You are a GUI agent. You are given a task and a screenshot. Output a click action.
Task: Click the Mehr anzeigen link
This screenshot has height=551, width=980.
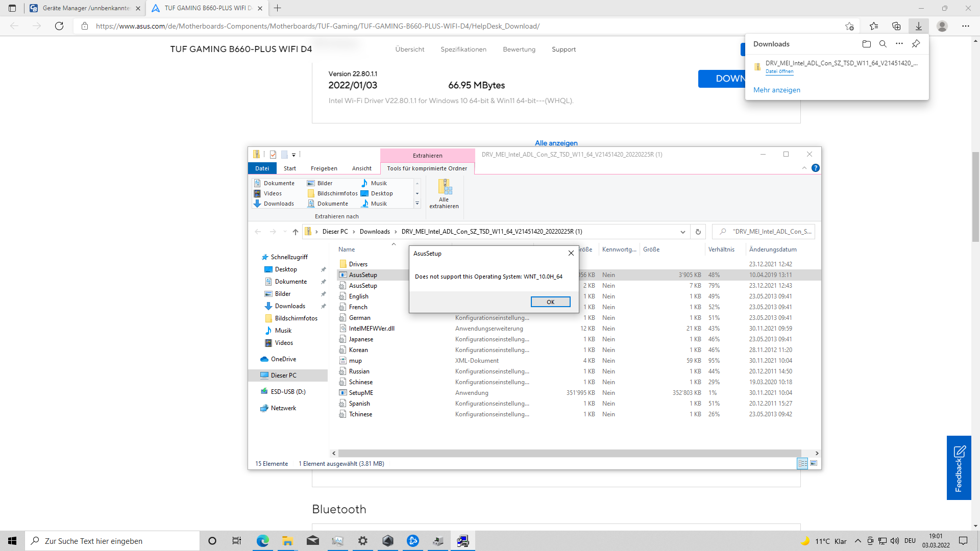click(x=776, y=90)
